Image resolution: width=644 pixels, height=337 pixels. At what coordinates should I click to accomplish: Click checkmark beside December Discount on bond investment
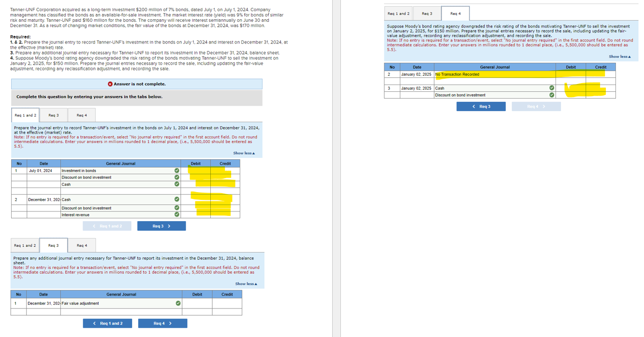[x=177, y=208]
